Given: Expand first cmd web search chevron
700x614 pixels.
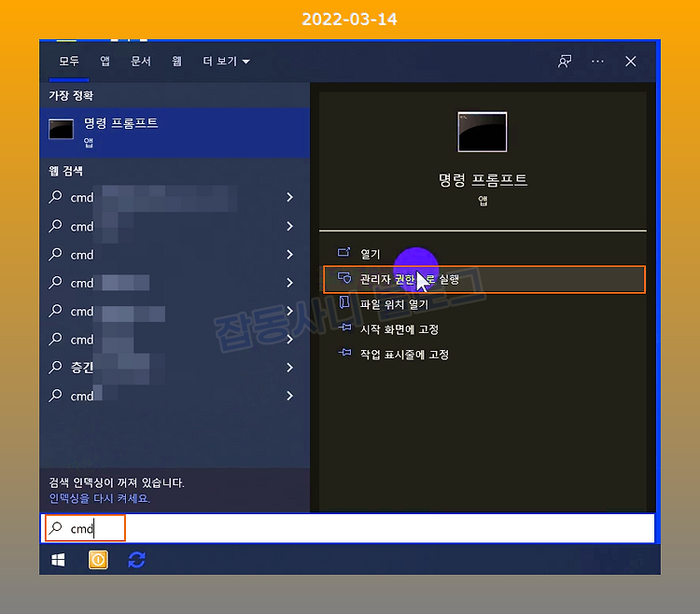Looking at the screenshot, I should [289, 197].
